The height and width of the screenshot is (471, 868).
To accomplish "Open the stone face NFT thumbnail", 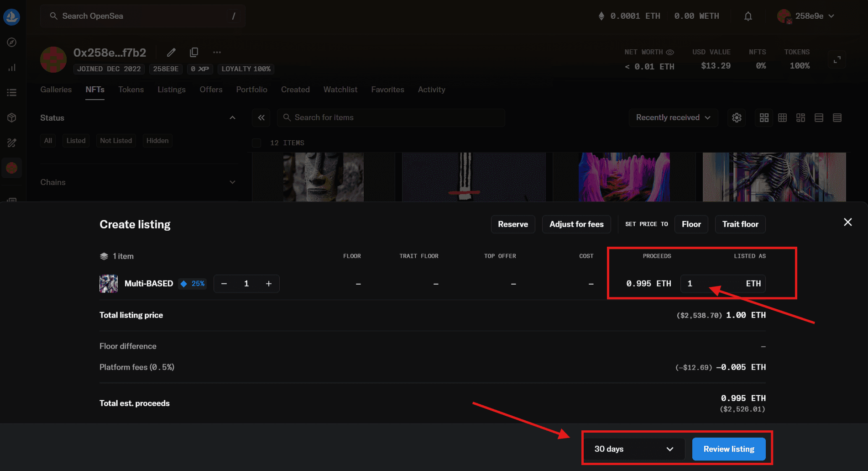I will (324, 177).
